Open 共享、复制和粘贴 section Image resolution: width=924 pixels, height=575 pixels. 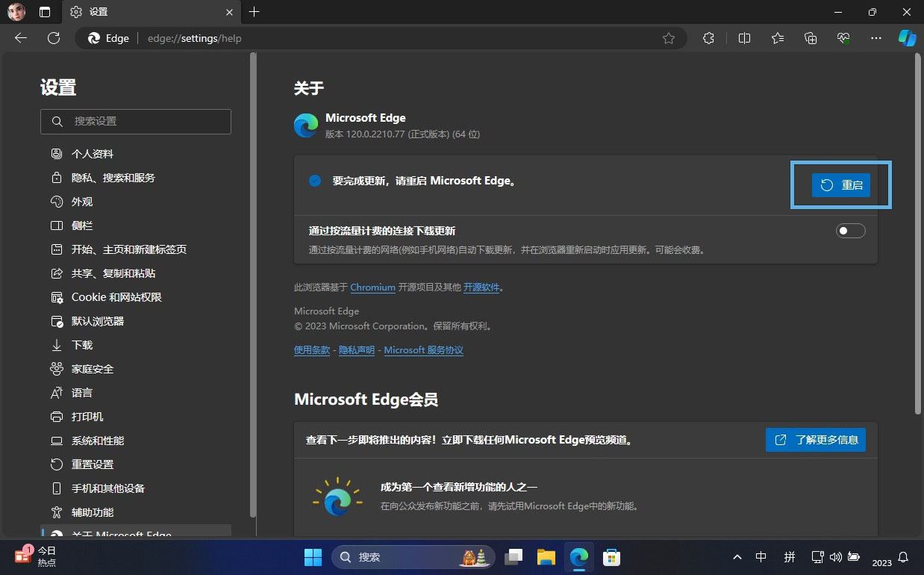136,273
